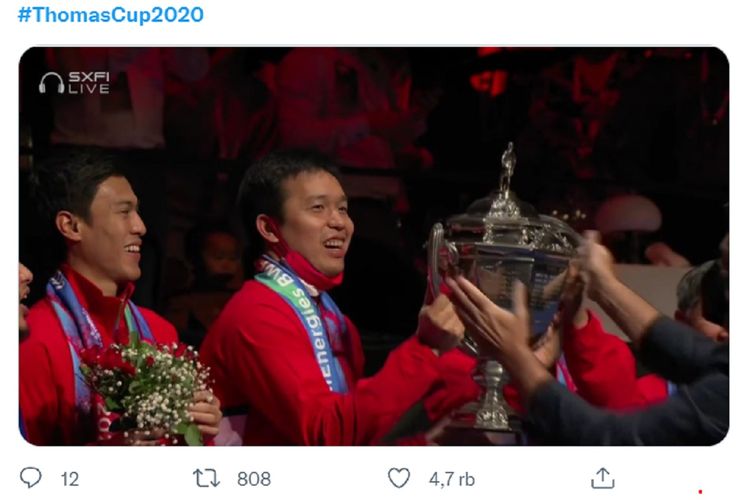Open the #ThomasCup2020 hashtag link

point(110,15)
